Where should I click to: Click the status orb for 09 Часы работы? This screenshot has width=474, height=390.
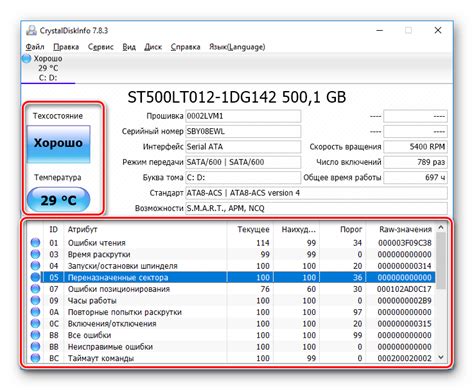tap(35, 300)
